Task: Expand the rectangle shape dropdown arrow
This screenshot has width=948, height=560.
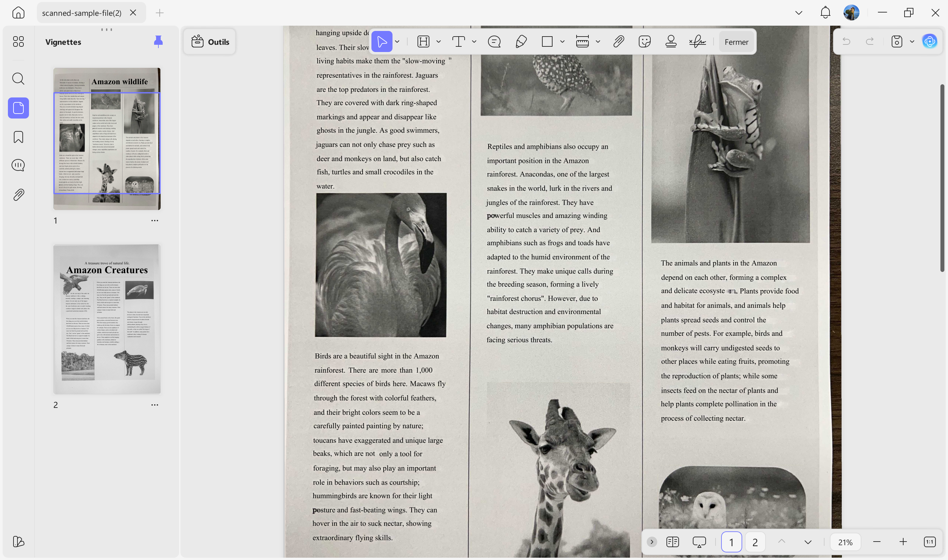Action: [562, 41]
